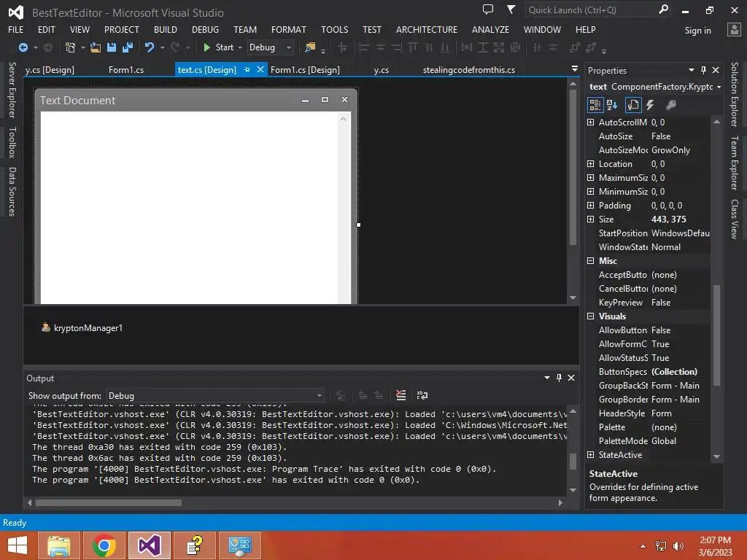747x560 pixels.
Task: Switch to the Form1.cs [Design] tab
Action: tap(305, 69)
